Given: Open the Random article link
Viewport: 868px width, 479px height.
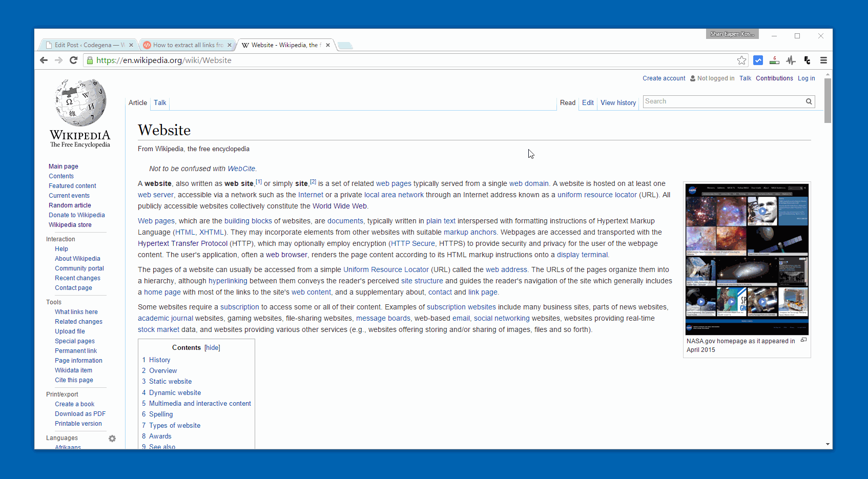Looking at the screenshot, I should tap(70, 205).
